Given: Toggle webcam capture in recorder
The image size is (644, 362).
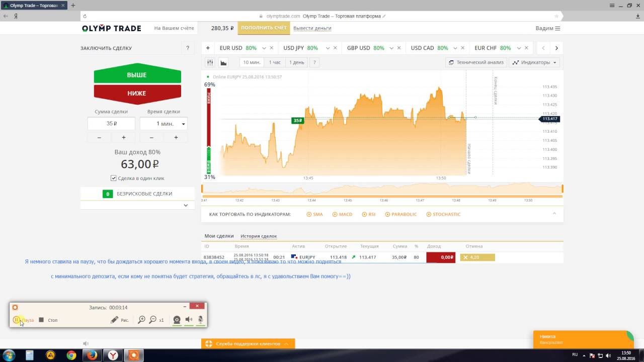Looking at the screenshot, I should (x=177, y=320).
